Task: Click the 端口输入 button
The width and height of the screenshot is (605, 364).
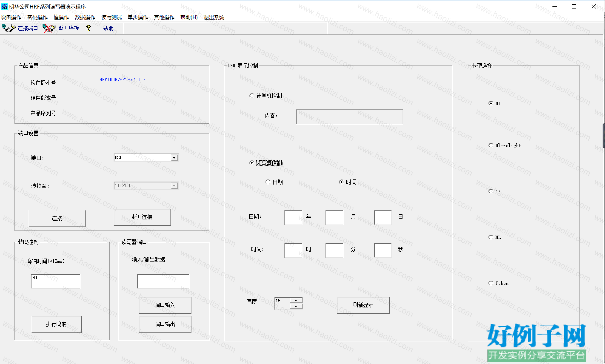Action: tap(165, 305)
